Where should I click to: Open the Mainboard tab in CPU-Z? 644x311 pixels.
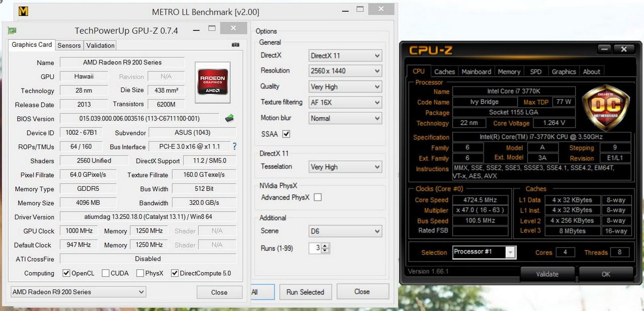pyautogui.click(x=476, y=71)
